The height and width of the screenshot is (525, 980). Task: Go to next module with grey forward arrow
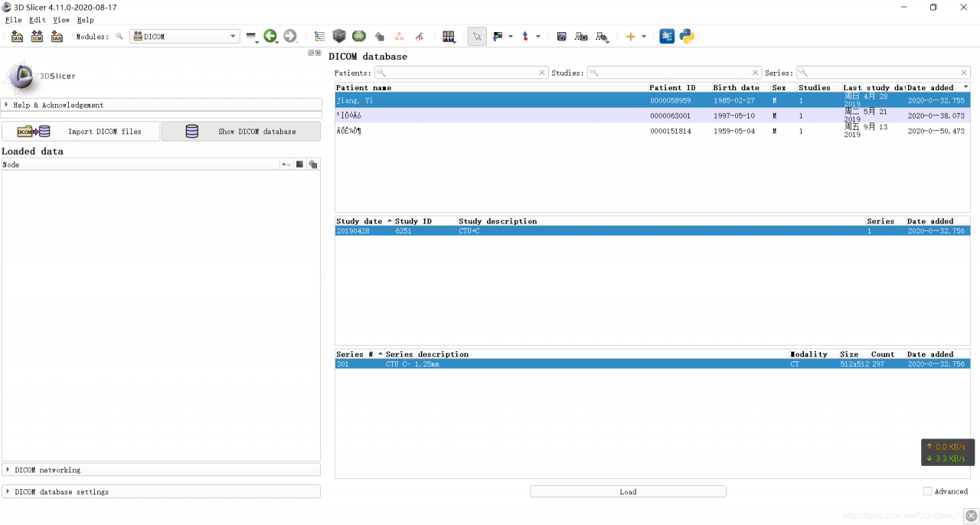click(290, 36)
